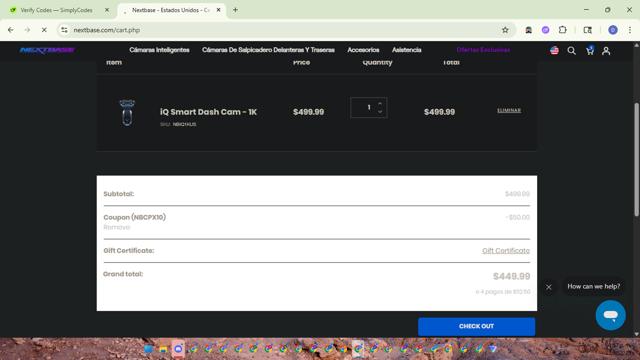Screen dimensions: 640x360
Task: Click the address bar URL nextbase.com/cart.php
Action: point(107,30)
